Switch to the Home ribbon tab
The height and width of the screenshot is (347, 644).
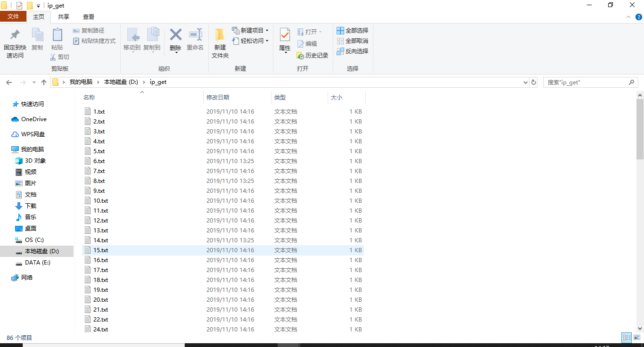coord(39,17)
